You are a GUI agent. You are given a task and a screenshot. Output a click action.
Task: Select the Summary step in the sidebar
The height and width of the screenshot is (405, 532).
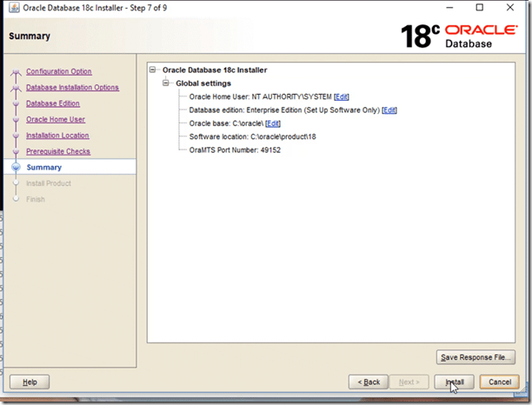point(43,167)
